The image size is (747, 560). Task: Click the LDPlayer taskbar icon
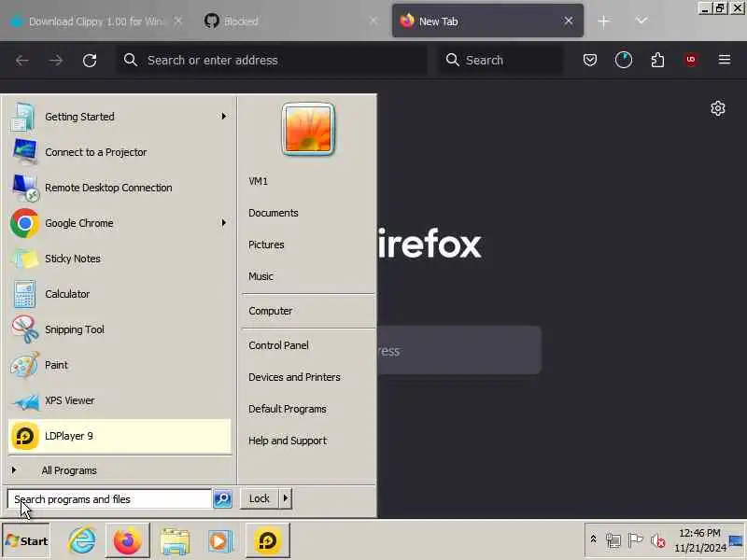[x=268, y=541]
